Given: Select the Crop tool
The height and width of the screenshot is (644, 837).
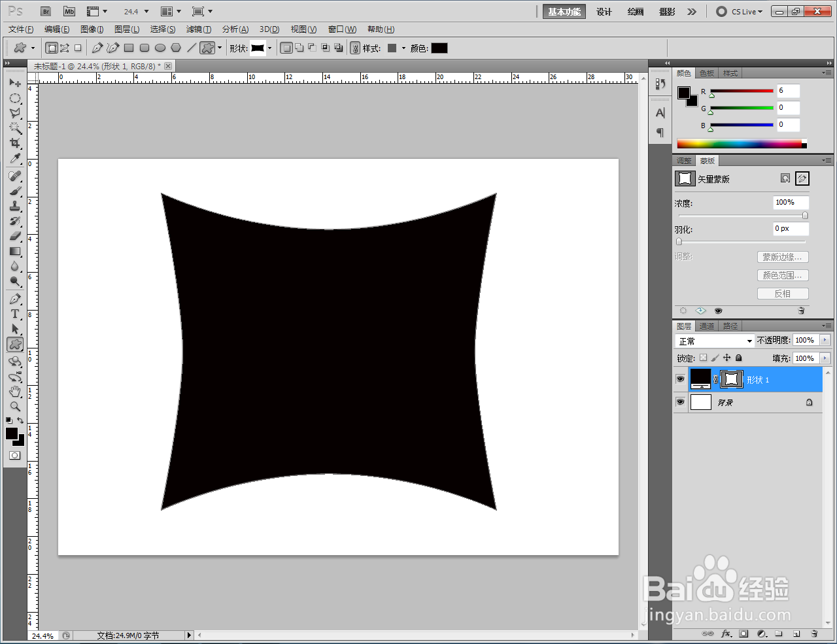Looking at the screenshot, I should point(15,143).
